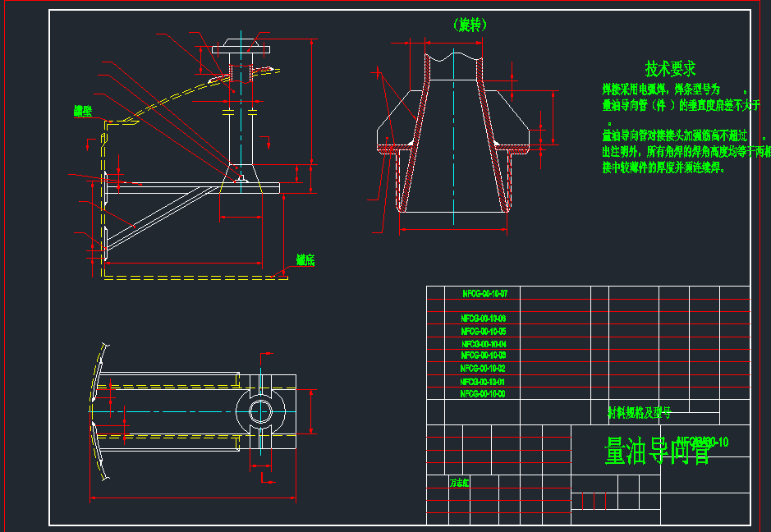The width and height of the screenshot is (771, 532).
Task: Select part number NFCG-00-10-03
Action: point(484,355)
